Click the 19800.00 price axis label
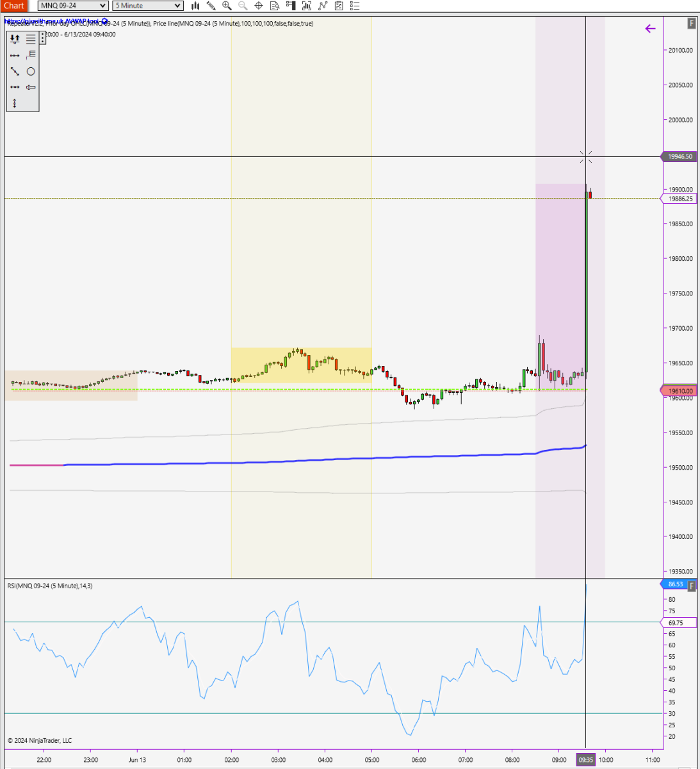700x769 pixels. click(x=680, y=259)
